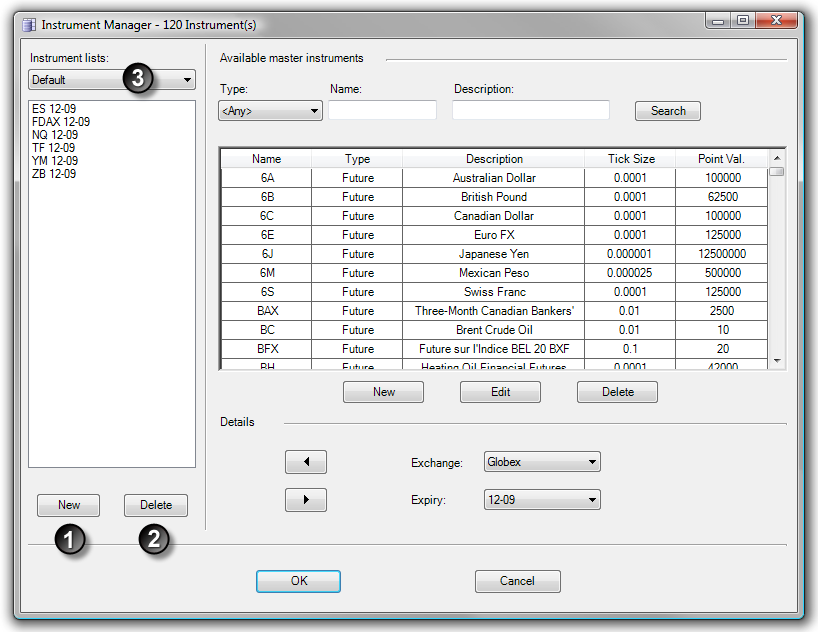Viewport: 818px width, 632px height.
Task: Select ES 12-09 in the instrument list
Action: pos(54,108)
